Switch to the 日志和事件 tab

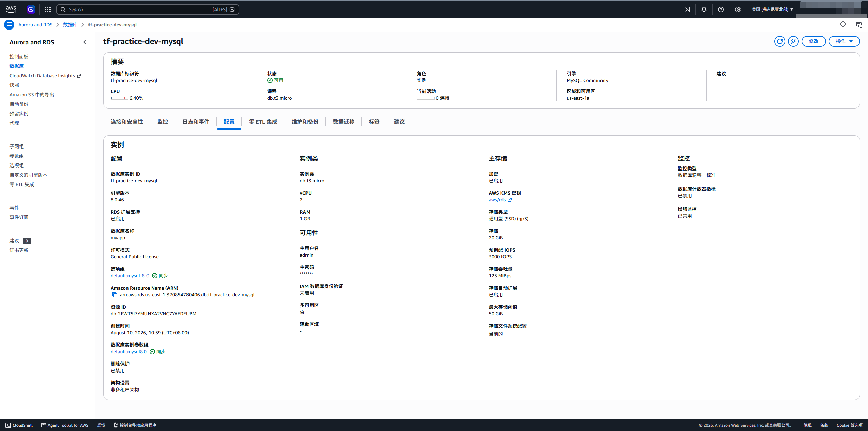[196, 122]
